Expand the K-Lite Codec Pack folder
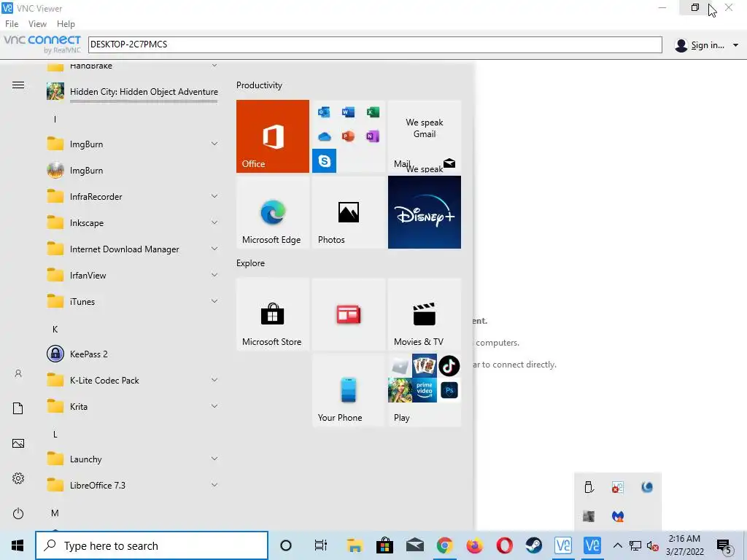This screenshot has width=747, height=560. click(x=132, y=380)
